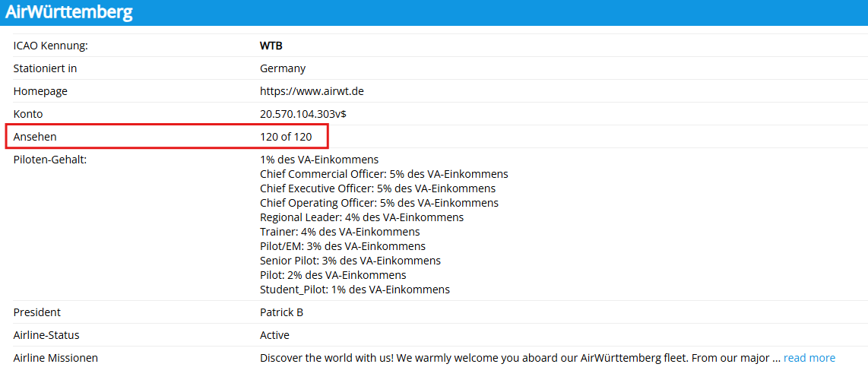
Task: Click the Senior Pilot salary line
Action: point(350,261)
